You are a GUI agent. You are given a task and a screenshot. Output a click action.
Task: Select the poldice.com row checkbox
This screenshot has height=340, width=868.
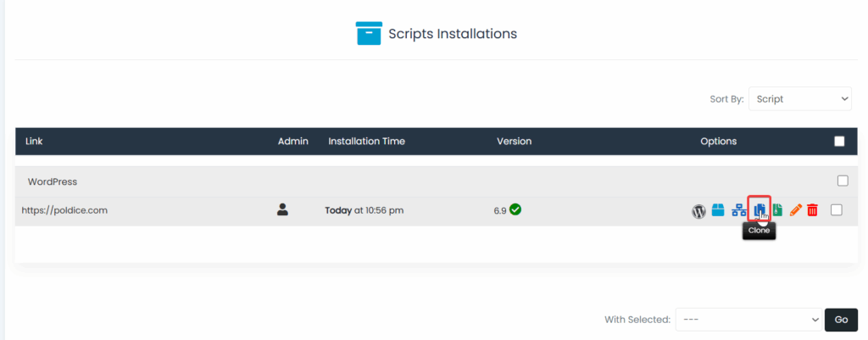tap(837, 210)
